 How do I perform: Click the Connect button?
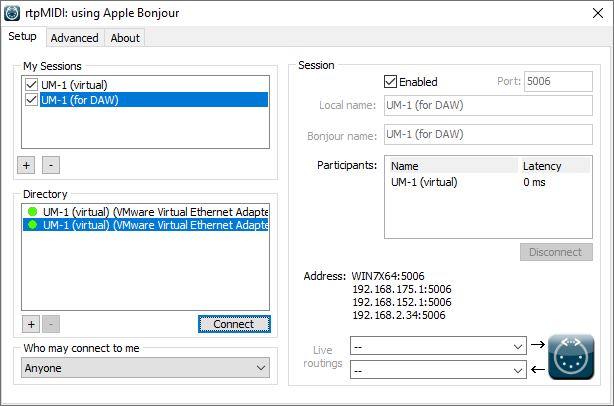tap(234, 324)
